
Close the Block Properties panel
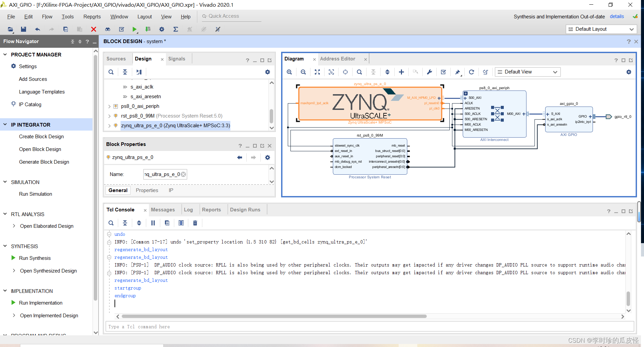tap(269, 146)
